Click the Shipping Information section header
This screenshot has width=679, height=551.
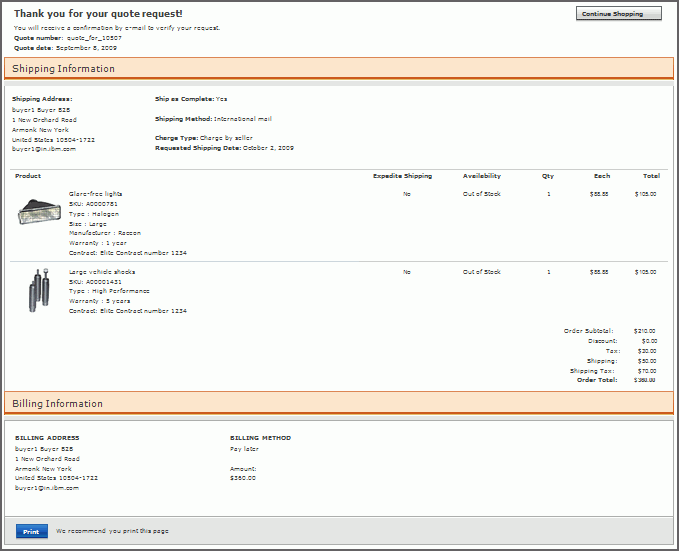click(x=339, y=68)
